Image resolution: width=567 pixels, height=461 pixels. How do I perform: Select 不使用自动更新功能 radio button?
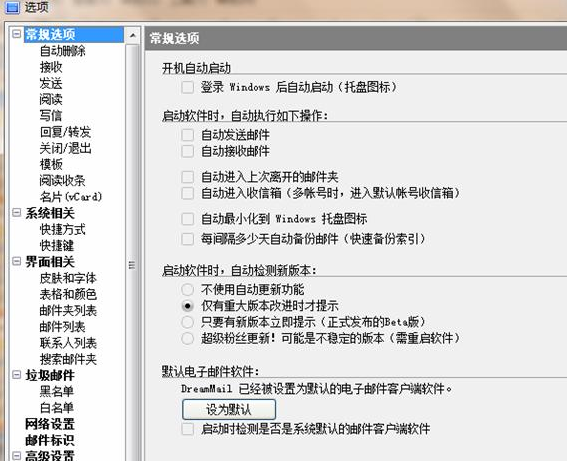[187, 290]
